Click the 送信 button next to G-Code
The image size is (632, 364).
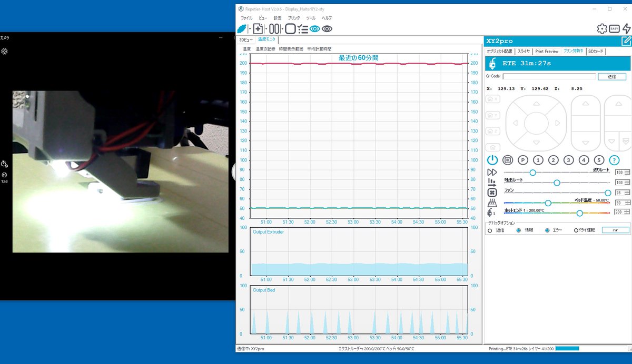tap(612, 76)
